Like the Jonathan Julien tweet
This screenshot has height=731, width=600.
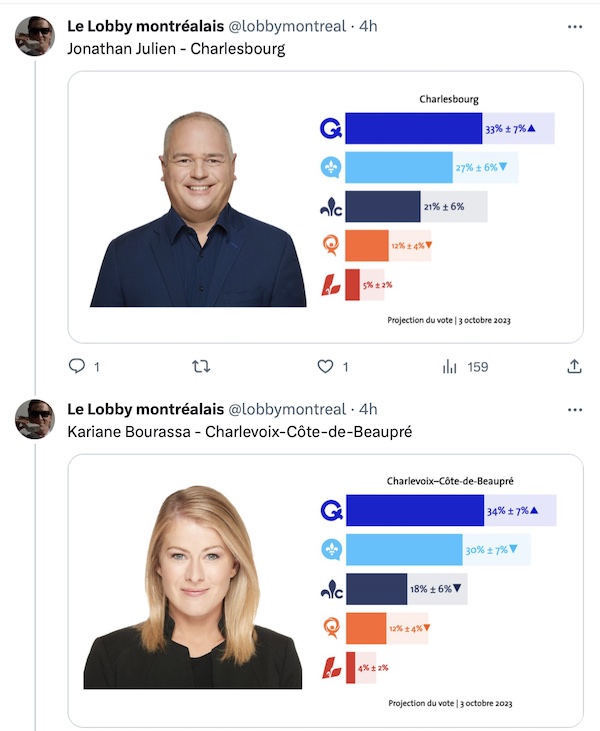pos(325,366)
